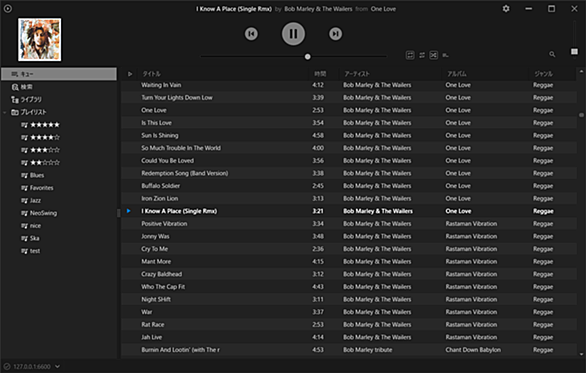Select the track Buffalo Soldier
Viewport: 586px width, 373px height.
point(160,186)
